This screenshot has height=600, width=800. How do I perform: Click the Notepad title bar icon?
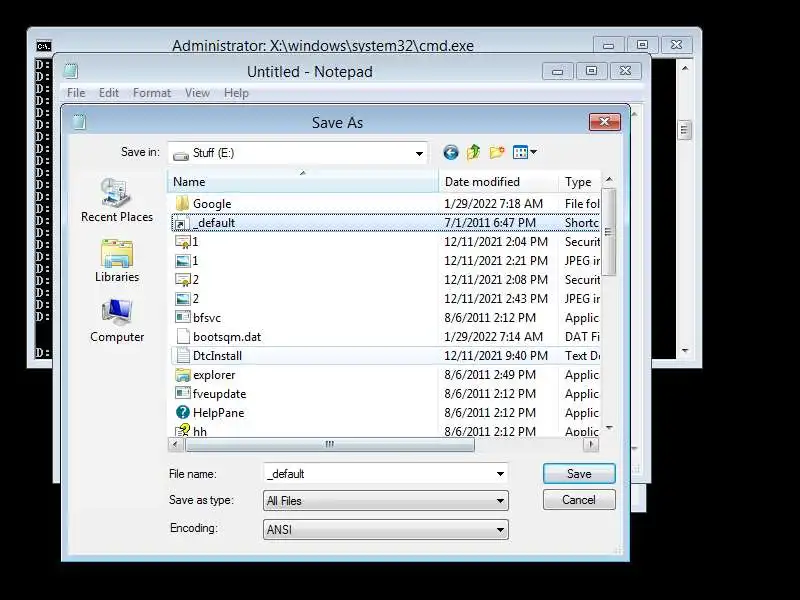coord(71,71)
